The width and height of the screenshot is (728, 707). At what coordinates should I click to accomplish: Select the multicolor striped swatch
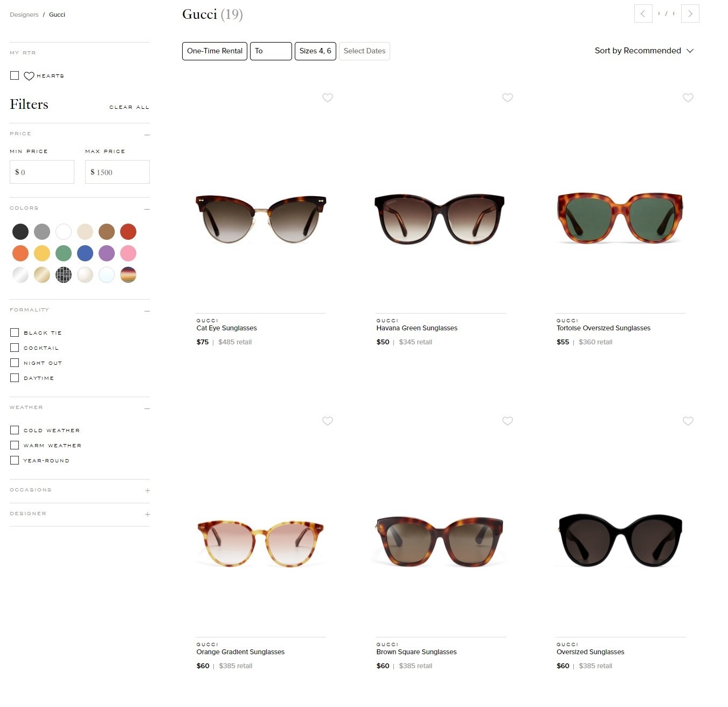[128, 275]
